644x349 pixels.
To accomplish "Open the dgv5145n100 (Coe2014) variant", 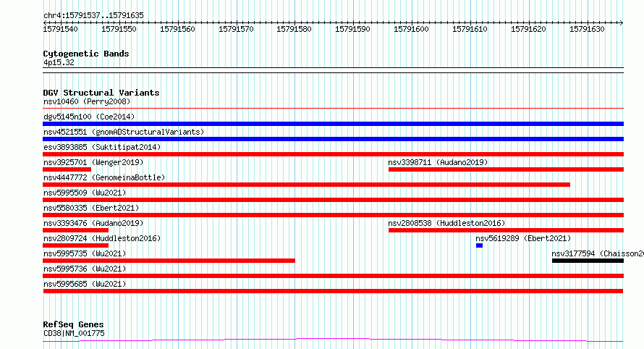I will pyautogui.click(x=89, y=117).
